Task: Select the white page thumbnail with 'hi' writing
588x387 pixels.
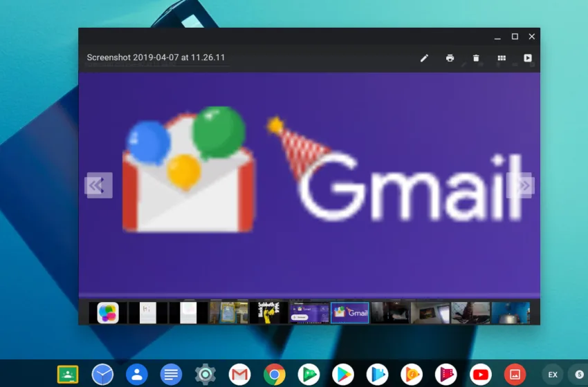Action: [148, 312]
